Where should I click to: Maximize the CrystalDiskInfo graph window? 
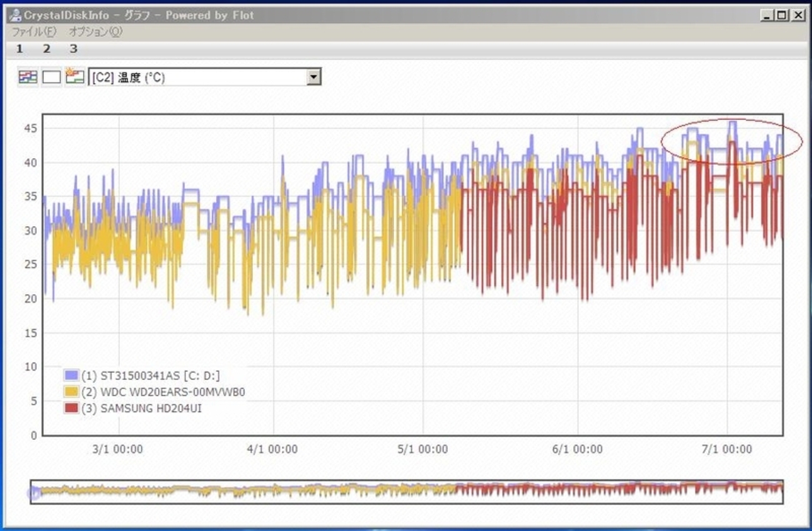coord(782,16)
